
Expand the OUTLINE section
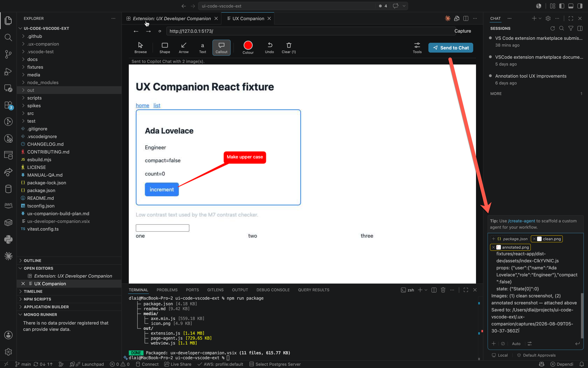pyautogui.click(x=69, y=260)
